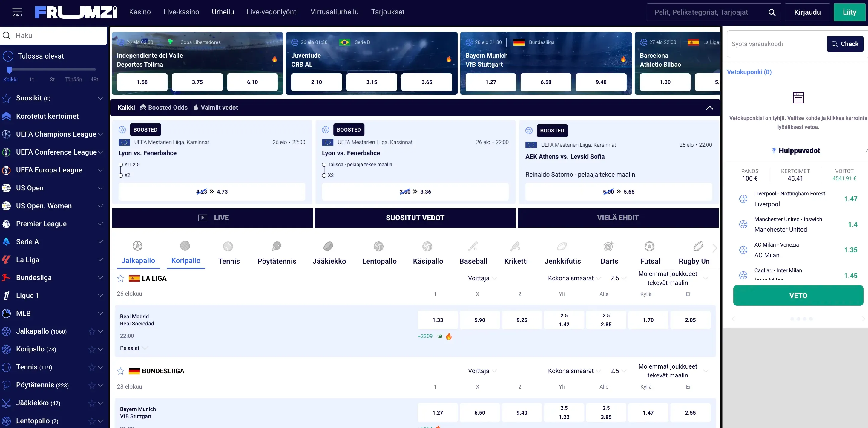868x428 pixels.
Task: Select the Tennis ball sport icon
Action: pyautogui.click(x=228, y=246)
